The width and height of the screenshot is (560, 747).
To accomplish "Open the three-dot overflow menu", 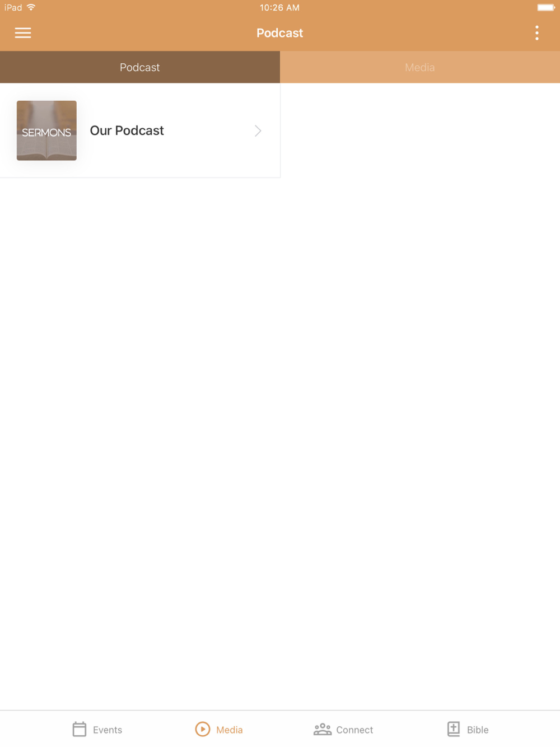I will [536, 33].
